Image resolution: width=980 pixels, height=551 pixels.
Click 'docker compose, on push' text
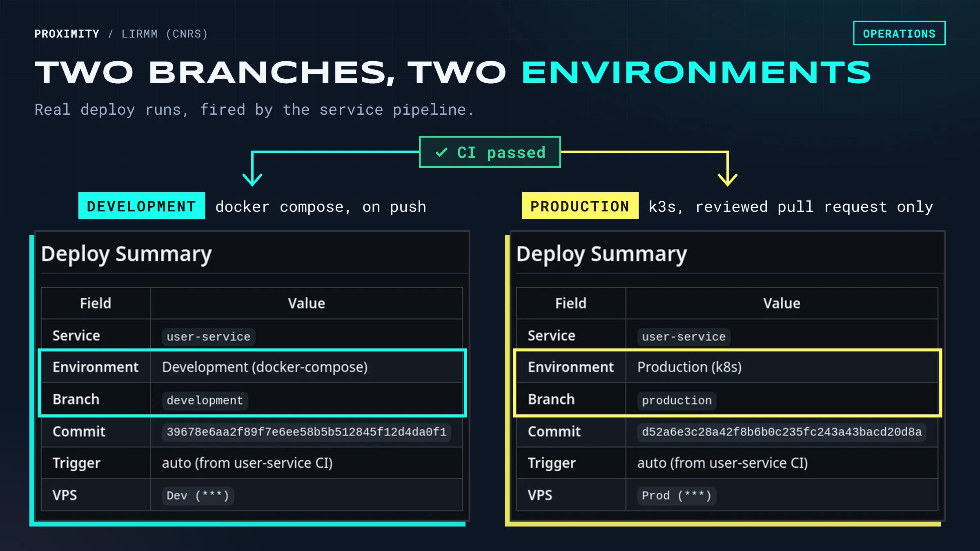[321, 207]
